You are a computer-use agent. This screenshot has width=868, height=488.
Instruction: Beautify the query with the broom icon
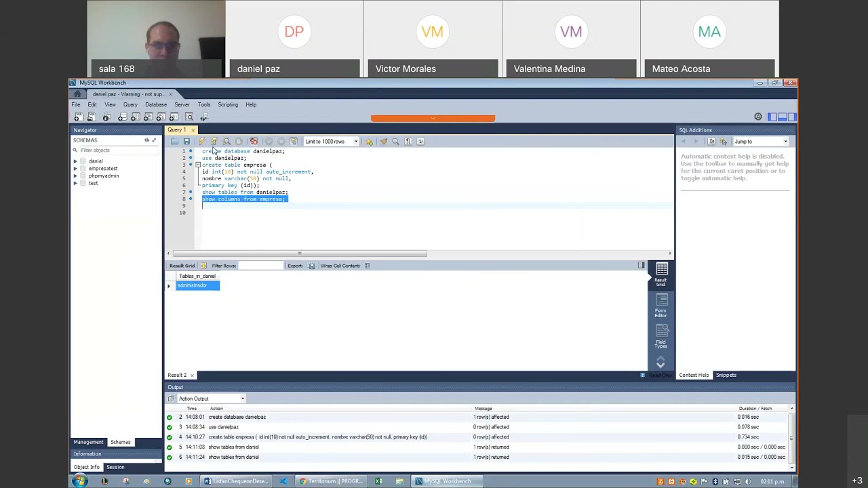click(384, 142)
